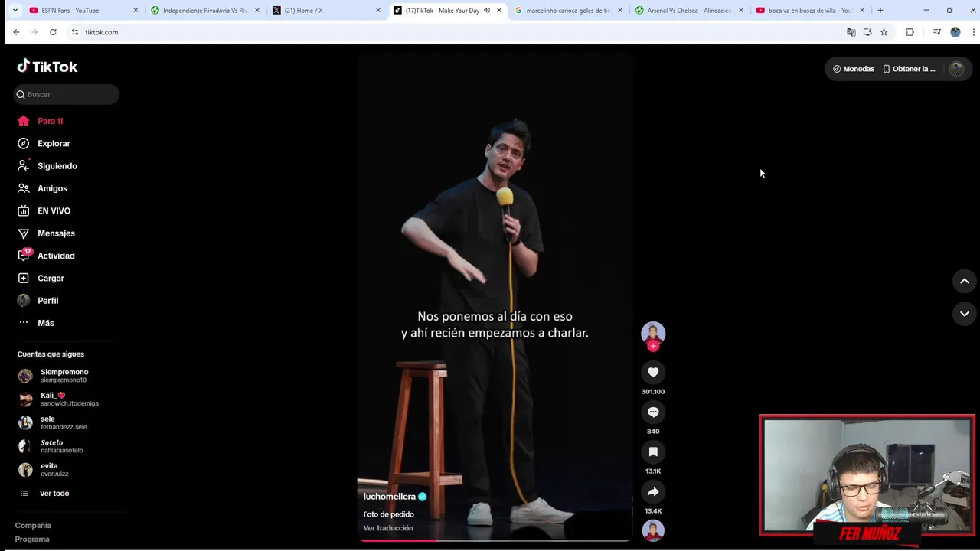Share the video with the arrow icon
The height and width of the screenshot is (551, 980).
pos(653,492)
